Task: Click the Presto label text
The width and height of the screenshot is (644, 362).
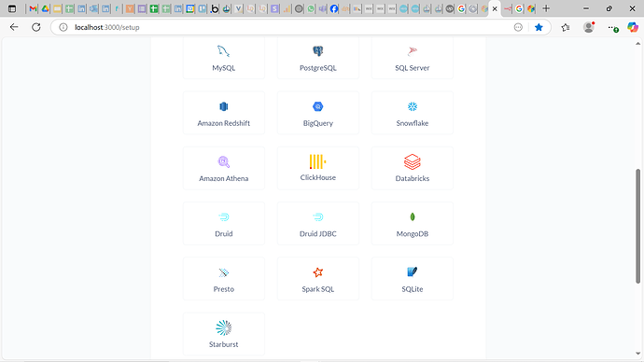Action: (223, 289)
